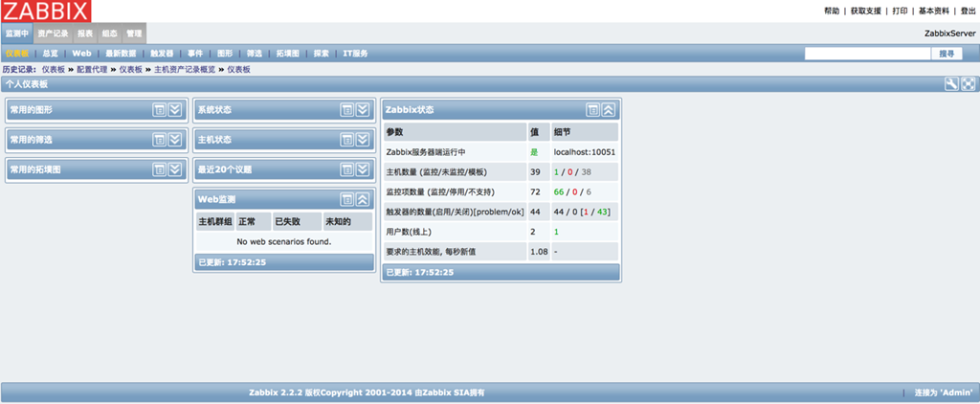Image resolution: width=980 pixels, height=404 pixels.
Task: Click the 已失败 column header
Action: [x=297, y=221]
